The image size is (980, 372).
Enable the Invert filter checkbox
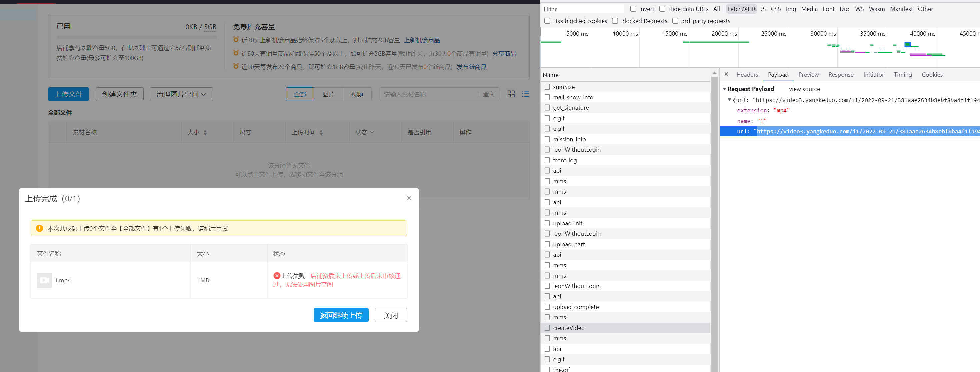634,9
